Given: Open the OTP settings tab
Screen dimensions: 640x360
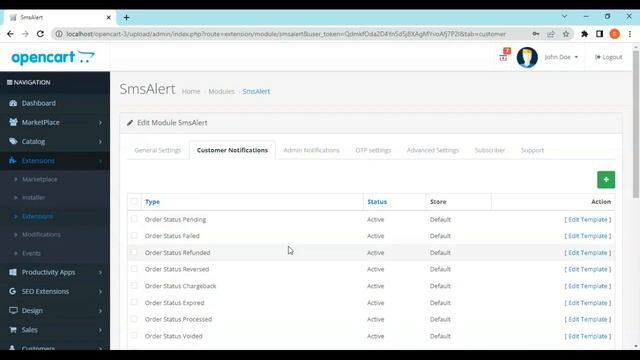Looking at the screenshot, I should pyautogui.click(x=373, y=150).
